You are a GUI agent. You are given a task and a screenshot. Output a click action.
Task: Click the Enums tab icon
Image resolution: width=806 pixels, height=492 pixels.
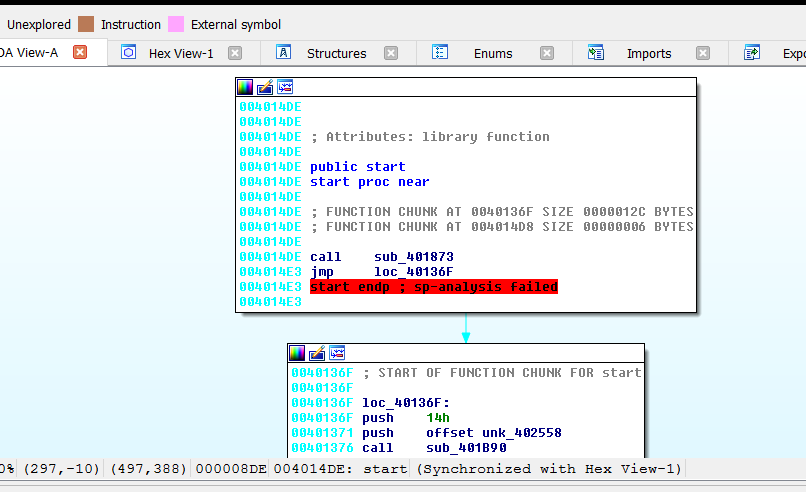click(x=440, y=53)
